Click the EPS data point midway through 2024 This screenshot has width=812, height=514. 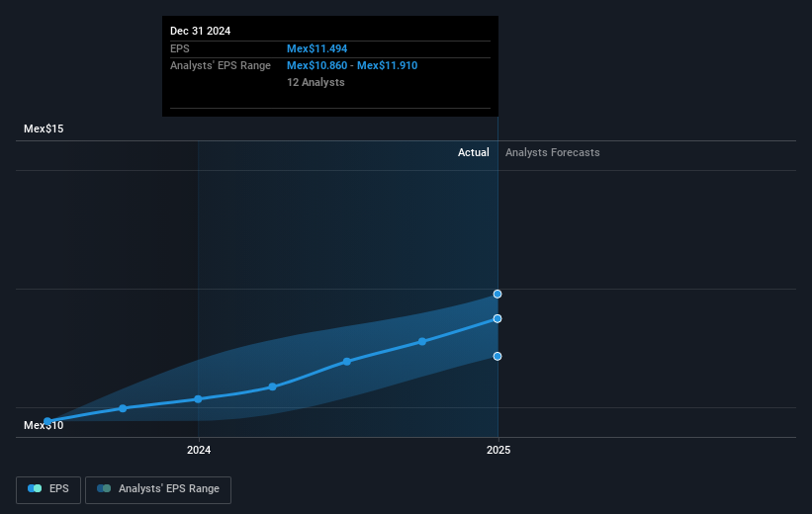(x=347, y=362)
